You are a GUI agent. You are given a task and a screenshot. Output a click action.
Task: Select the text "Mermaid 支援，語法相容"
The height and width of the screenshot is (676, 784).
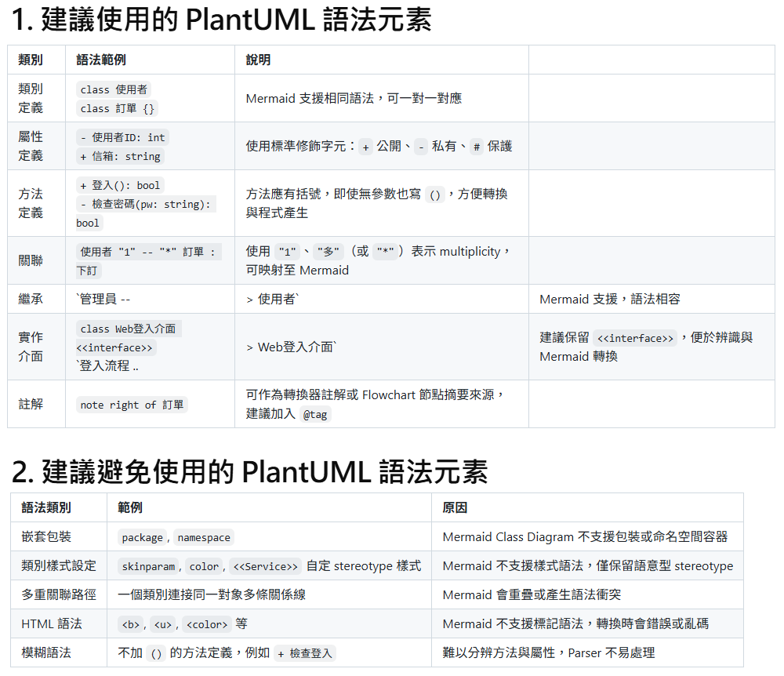[x=610, y=299]
